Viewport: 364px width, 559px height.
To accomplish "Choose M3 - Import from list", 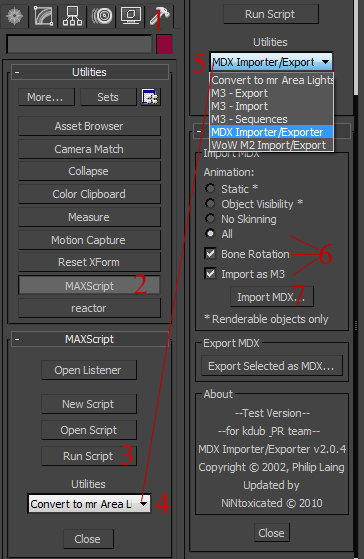I will (272, 106).
